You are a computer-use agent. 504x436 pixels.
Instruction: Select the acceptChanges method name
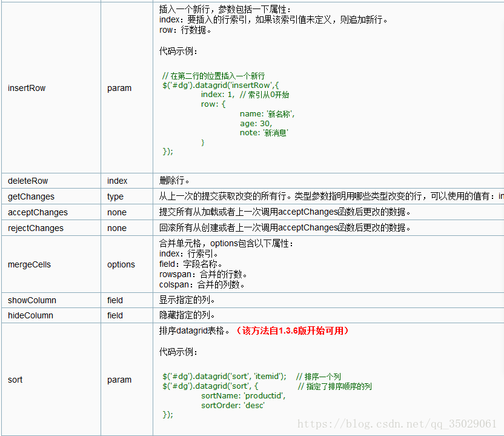pos(38,212)
